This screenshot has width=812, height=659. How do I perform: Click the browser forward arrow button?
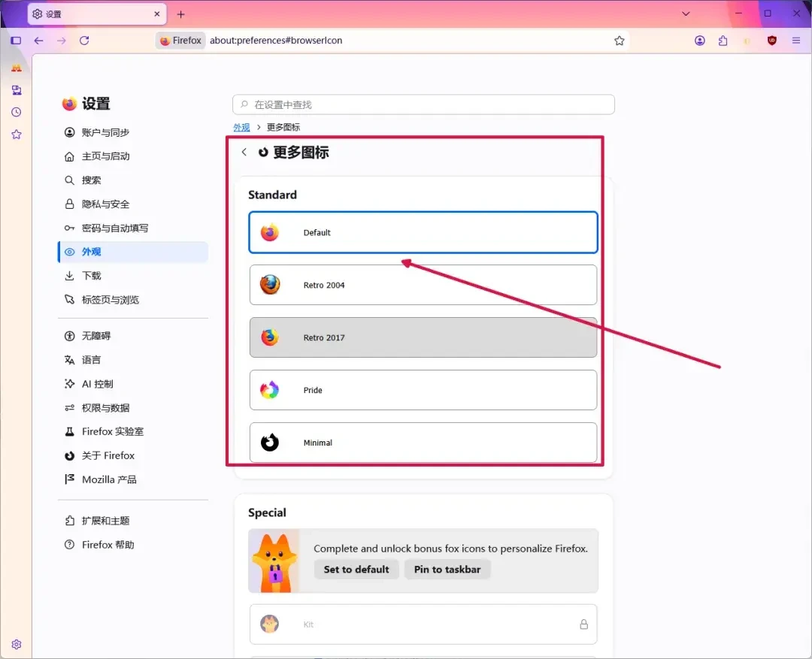click(61, 41)
